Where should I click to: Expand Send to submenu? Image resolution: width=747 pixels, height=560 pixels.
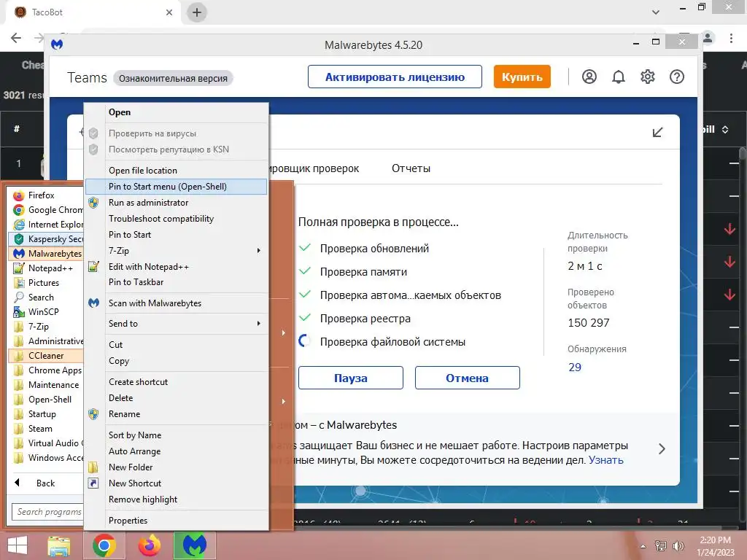(x=176, y=324)
